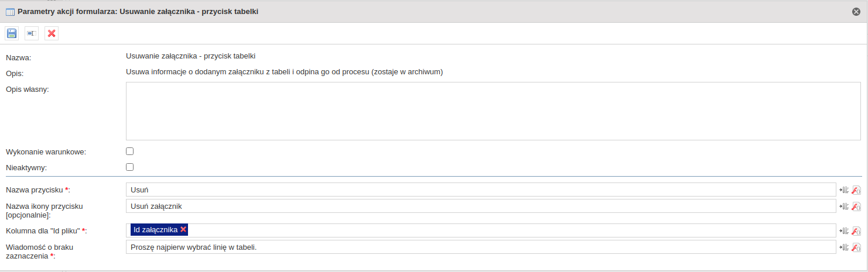
Task: Open variable picker for Nazwa ikony przycisku
Action: pyautogui.click(x=844, y=206)
